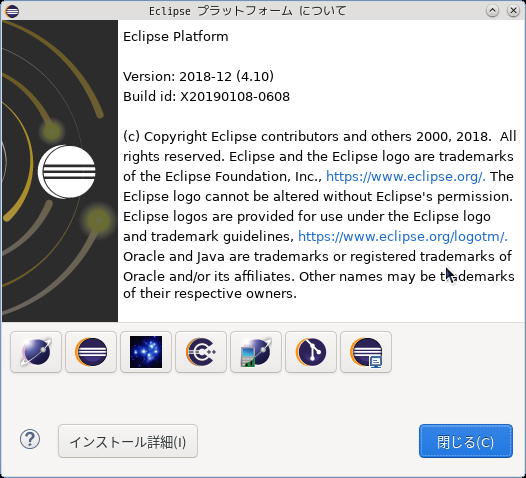The height and width of the screenshot is (478, 526).
Task: Click the large Eclipse logo in the splash image
Action: (67, 172)
